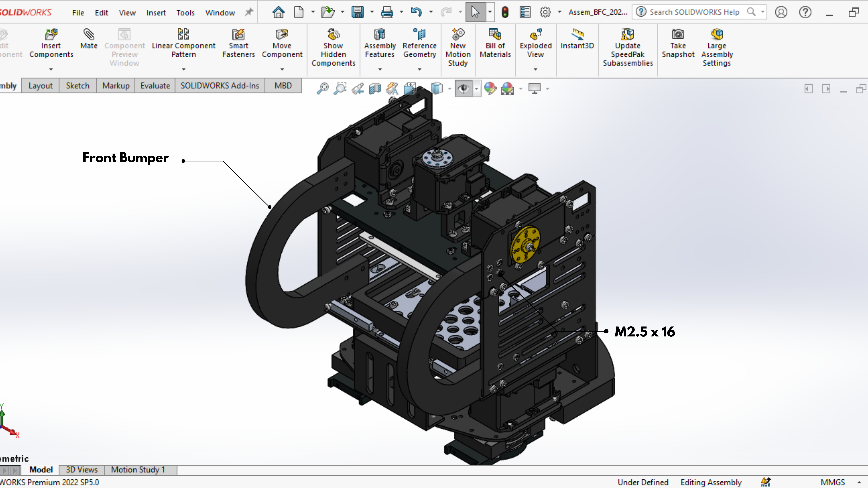Click the Rebuild traffic light icon
This screenshot has width=868, height=488.
click(505, 12)
